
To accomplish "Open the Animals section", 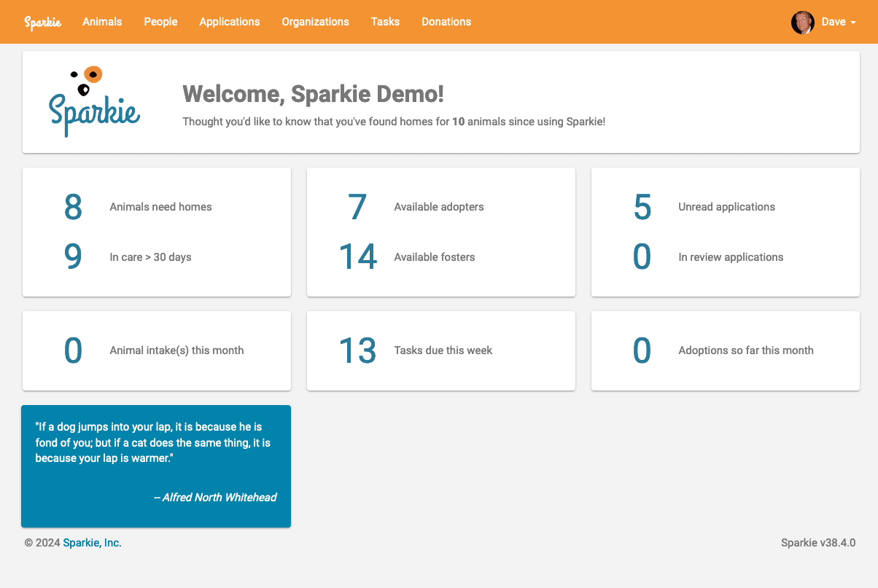I will [102, 22].
